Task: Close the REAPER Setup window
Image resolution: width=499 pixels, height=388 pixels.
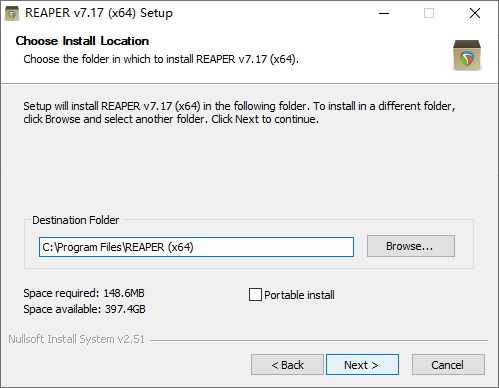Action: [x=475, y=13]
